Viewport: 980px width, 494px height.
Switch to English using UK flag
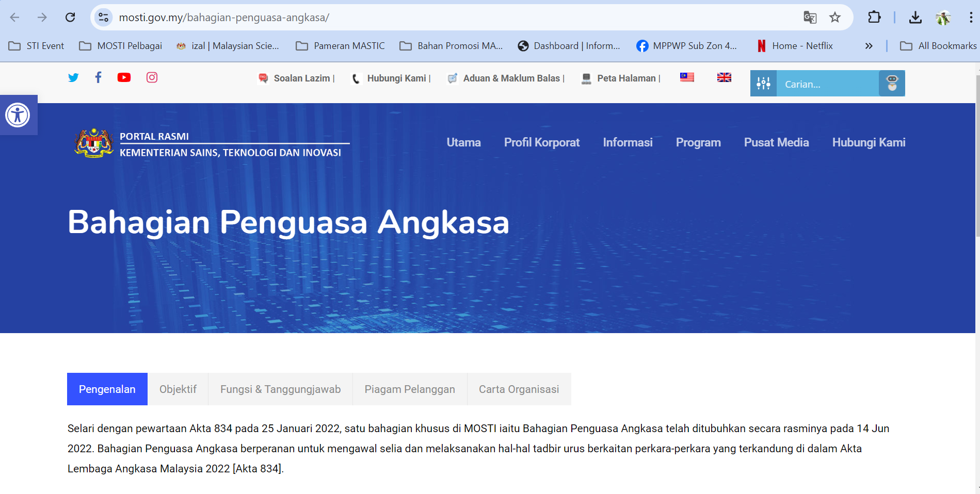(x=724, y=77)
